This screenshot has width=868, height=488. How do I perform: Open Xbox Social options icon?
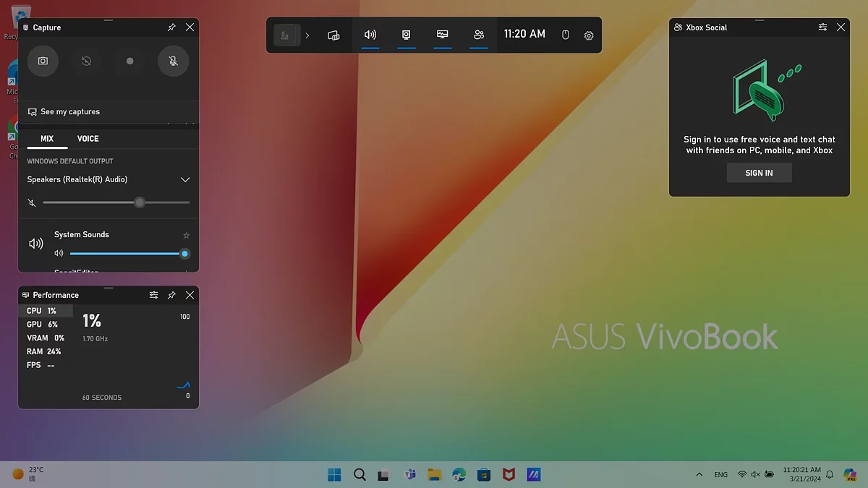click(x=822, y=27)
